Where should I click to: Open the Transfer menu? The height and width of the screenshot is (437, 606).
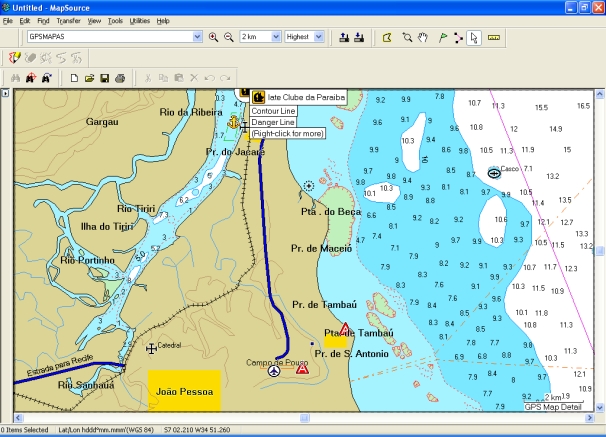point(69,20)
